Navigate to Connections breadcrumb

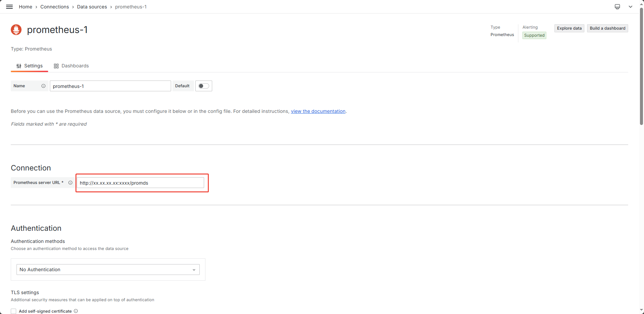pyautogui.click(x=55, y=7)
